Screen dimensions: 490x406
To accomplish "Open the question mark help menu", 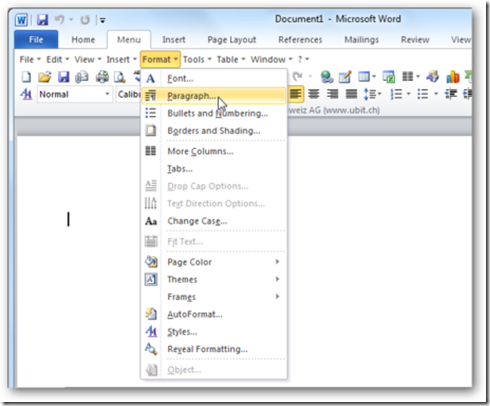I will [x=303, y=59].
